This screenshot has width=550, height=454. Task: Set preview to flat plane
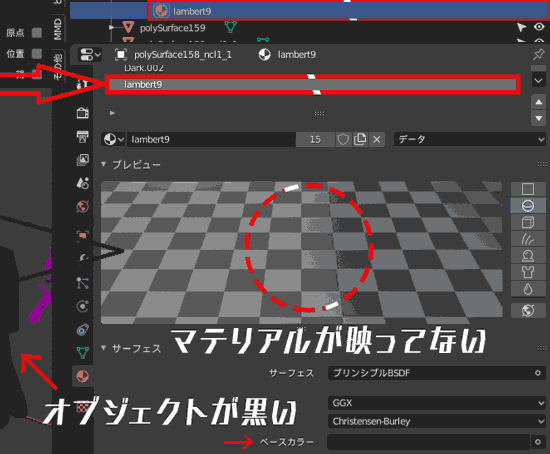tap(528, 189)
